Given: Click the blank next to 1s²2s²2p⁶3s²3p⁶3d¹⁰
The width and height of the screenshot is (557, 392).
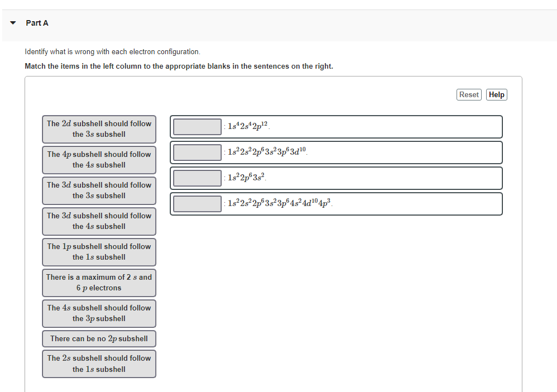Looking at the screenshot, I should (x=196, y=152).
